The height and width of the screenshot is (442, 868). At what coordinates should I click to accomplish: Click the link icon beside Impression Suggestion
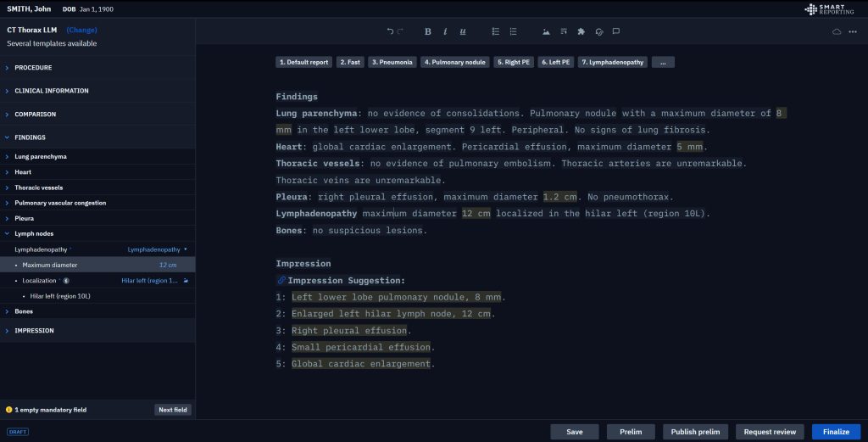click(x=281, y=280)
